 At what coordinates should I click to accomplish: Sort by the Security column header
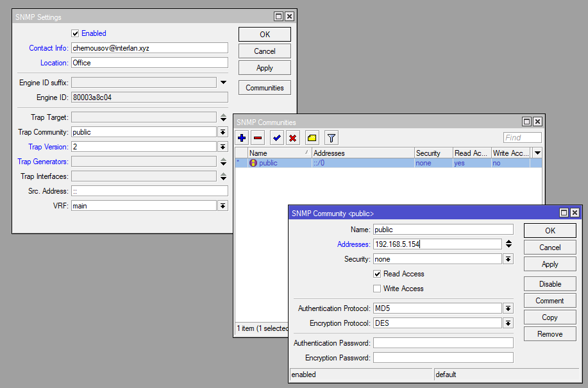pos(432,153)
